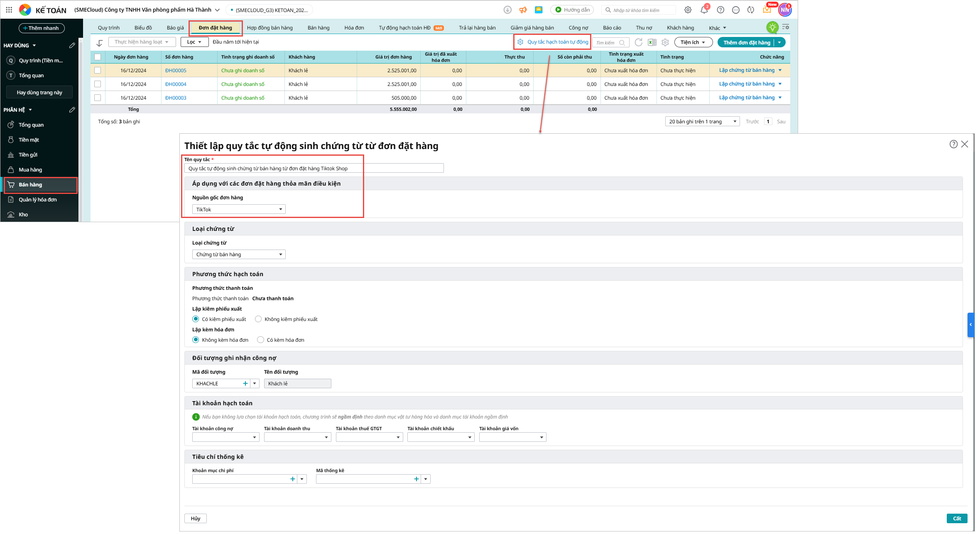Click the Thêm đơn đặt hàng button
Viewport: 980px width, 534px height.
(x=746, y=42)
